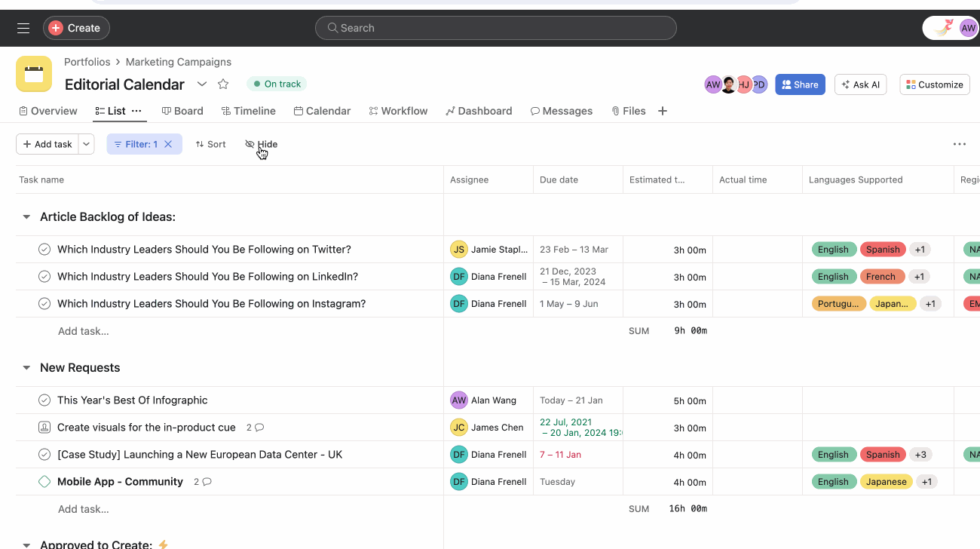The image size is (980, 549).
Task: Click the AW profile avatar at top right
Action: [968, 28]
